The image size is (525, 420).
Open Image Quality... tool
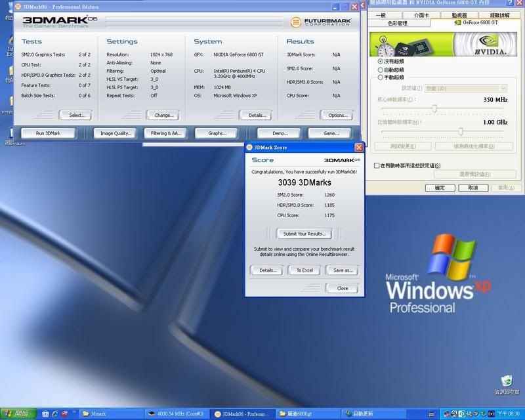click(115, 133)
